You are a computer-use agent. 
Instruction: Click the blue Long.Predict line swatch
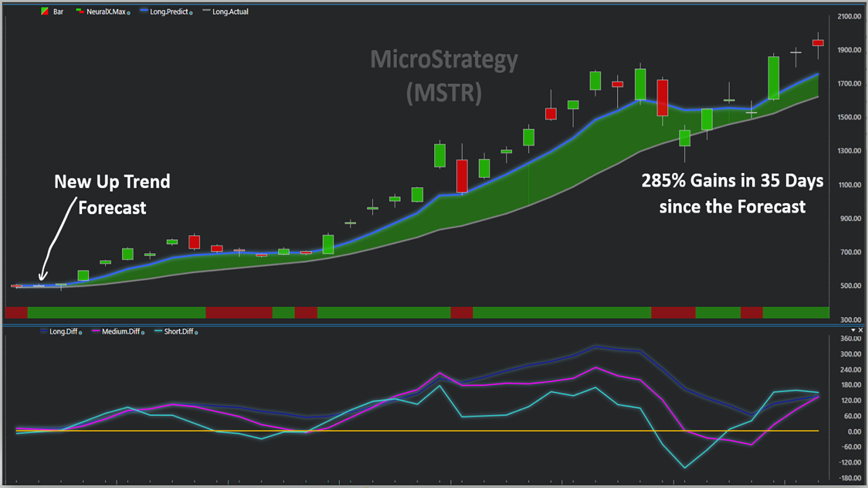[144, 11]
